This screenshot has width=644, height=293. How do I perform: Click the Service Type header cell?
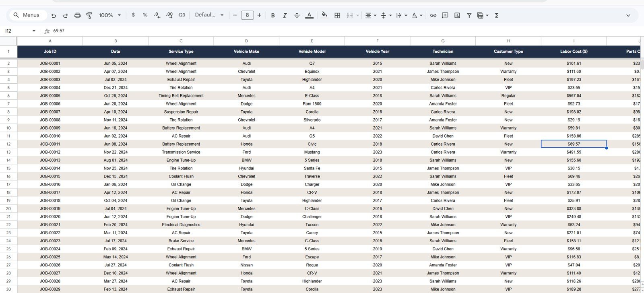(181, 52)
